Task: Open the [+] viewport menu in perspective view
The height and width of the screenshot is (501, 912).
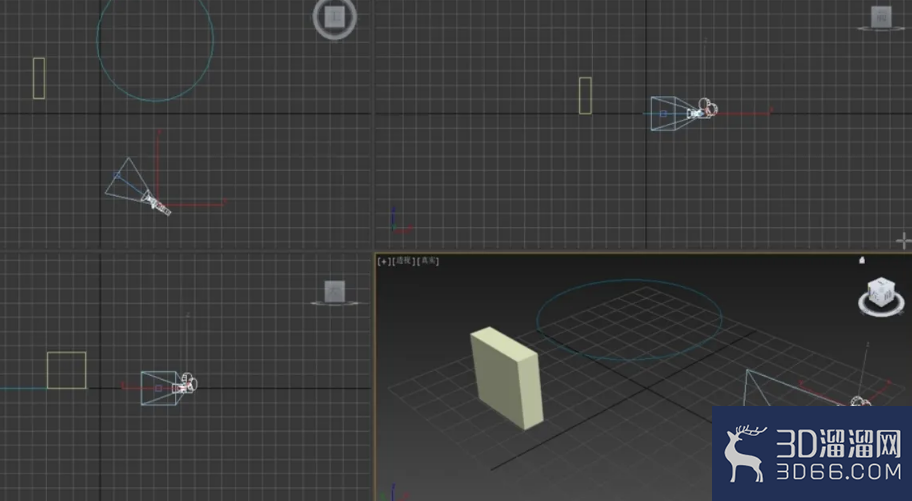Action: [384, 261]
